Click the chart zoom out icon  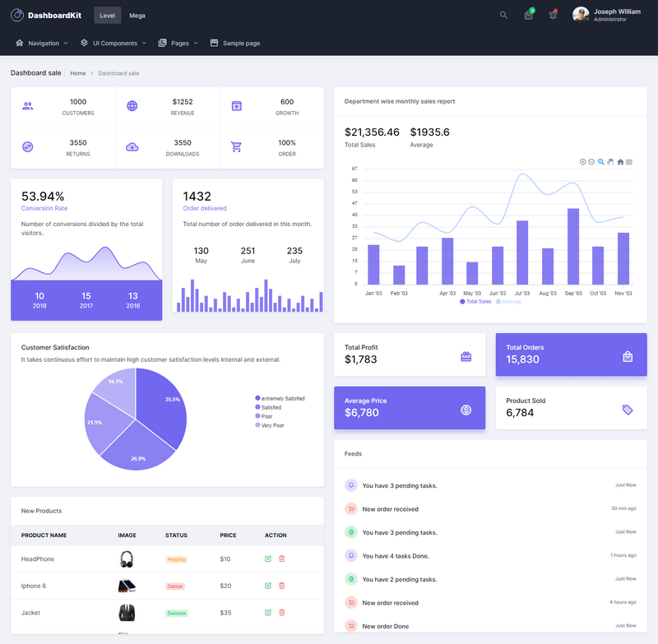click(591, 162)
